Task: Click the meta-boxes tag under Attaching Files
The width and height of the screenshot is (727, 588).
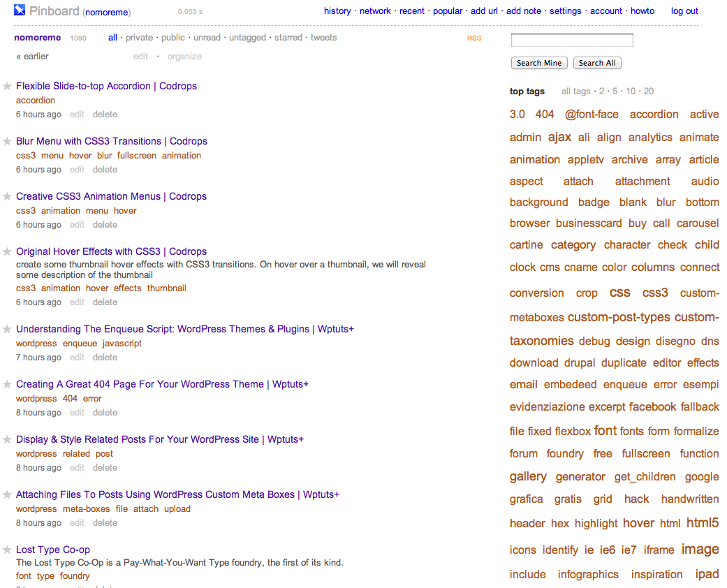Action: point(86,509)
